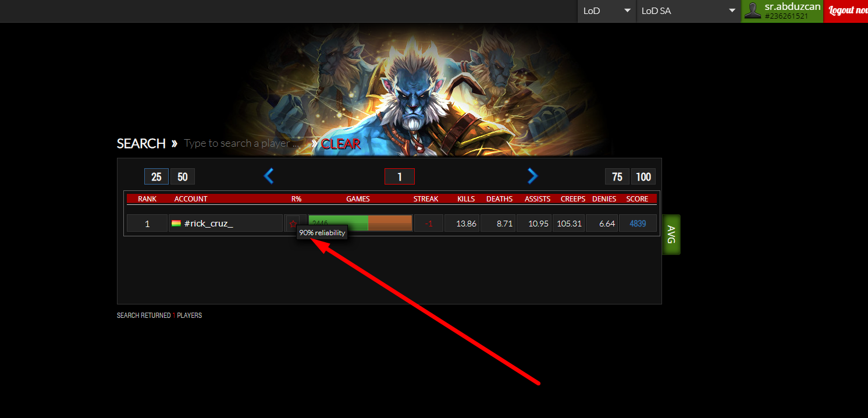Select the creeps value 105.31
This screenshot has width=868, height=418.
click(x=568, y=224)
